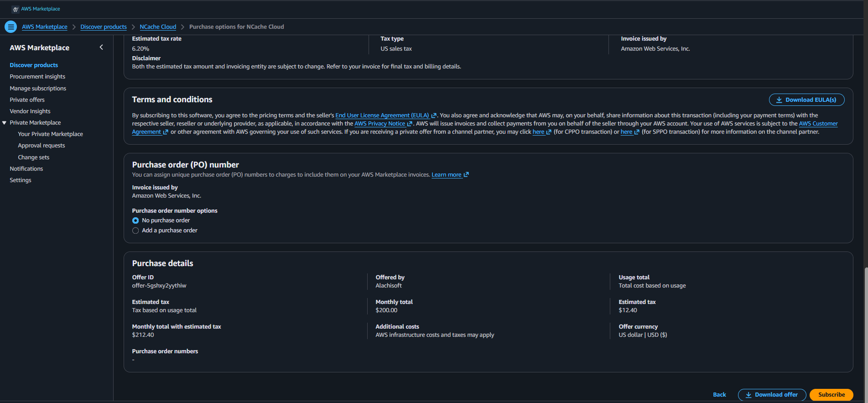
Task: Open the Learn more link about PO numbers
Action: coord(450,175)
